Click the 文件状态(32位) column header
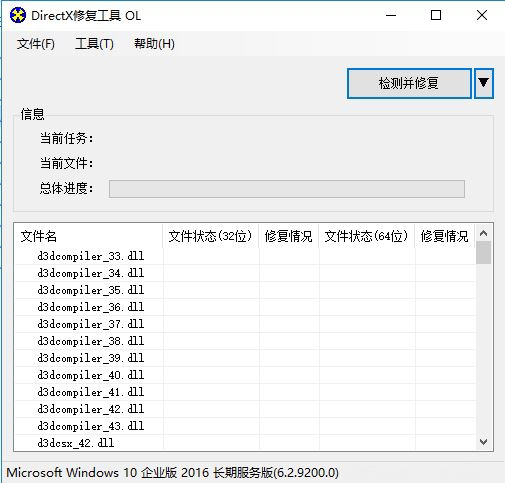Viewport: 505px width, 483px height. point(211,236)
